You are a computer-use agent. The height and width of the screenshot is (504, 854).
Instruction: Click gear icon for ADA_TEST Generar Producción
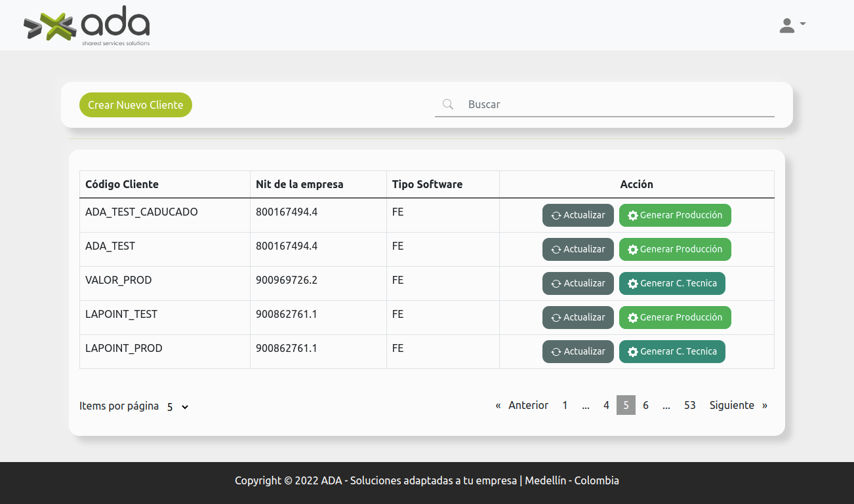[633, 250]
